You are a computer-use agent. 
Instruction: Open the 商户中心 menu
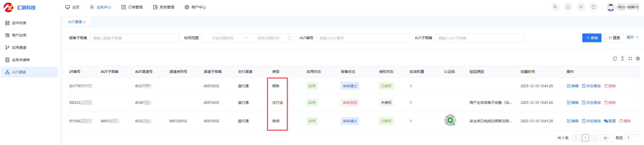(195, 7)
